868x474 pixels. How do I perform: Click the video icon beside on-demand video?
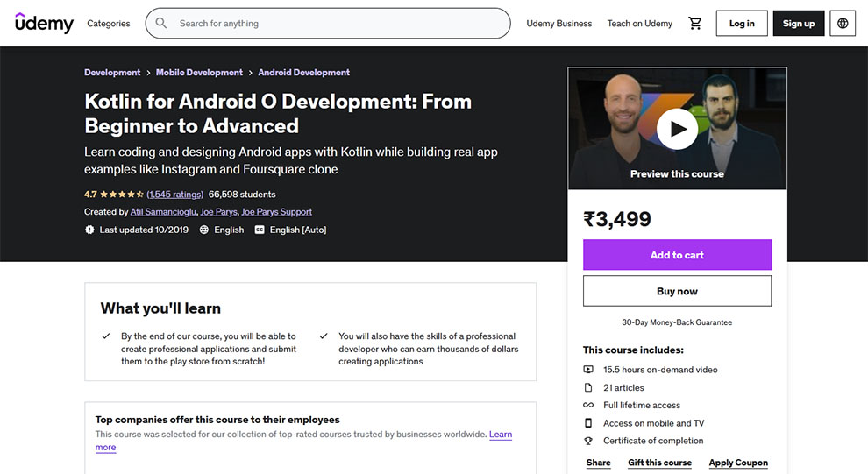pyautogui.click(x=588, y=370)
